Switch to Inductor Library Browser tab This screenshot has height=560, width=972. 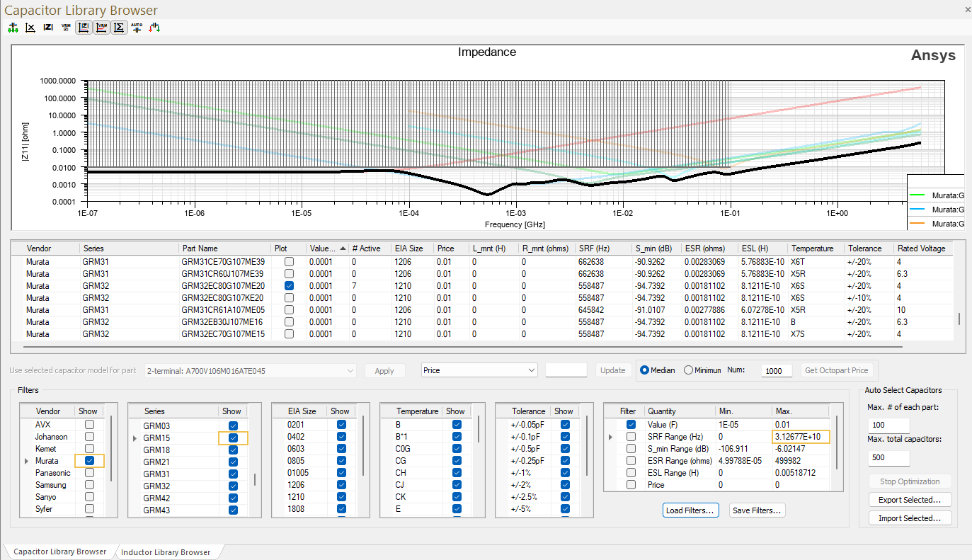(166, 552)
